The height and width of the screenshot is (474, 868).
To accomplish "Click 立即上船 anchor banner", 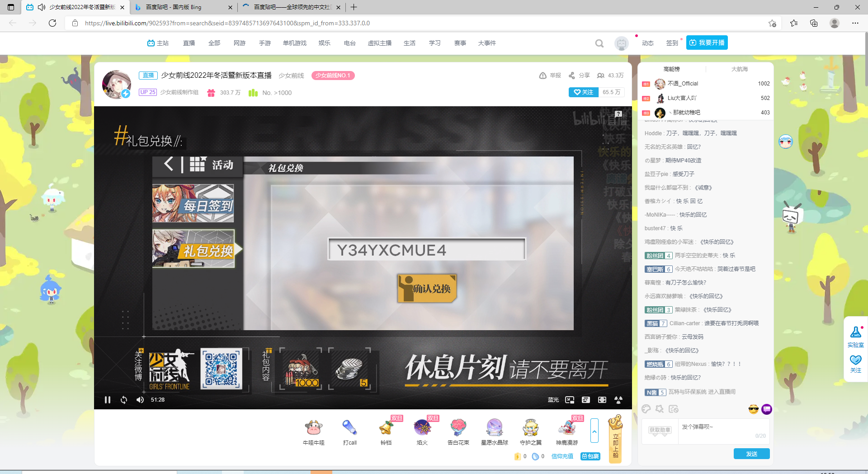I will [x=615, y=439].
